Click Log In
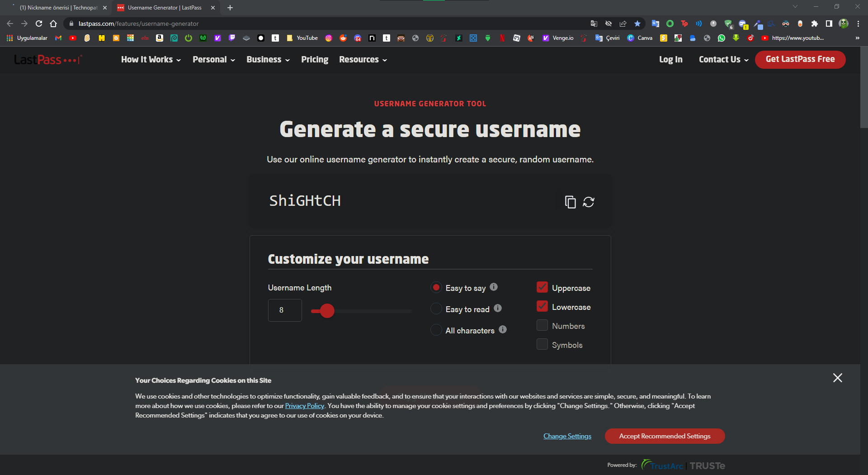This screenshot has height=475, width=868. coord(671,60)
